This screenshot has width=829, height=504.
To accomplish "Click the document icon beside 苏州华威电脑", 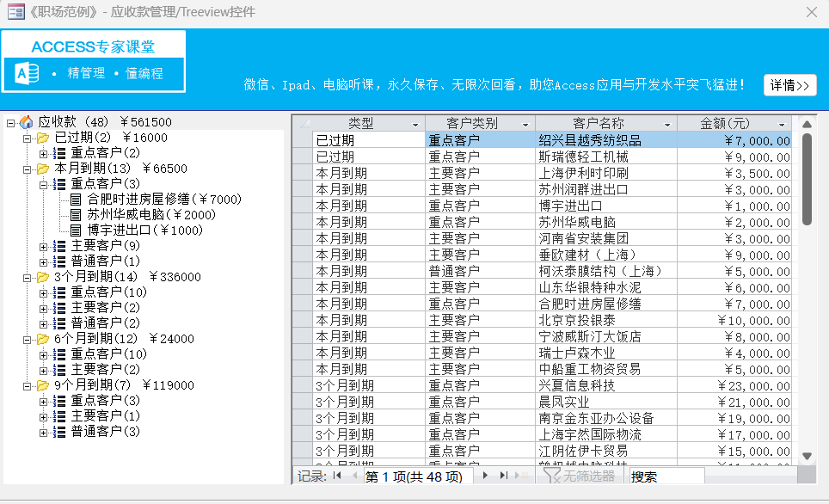I will point(76,215).
